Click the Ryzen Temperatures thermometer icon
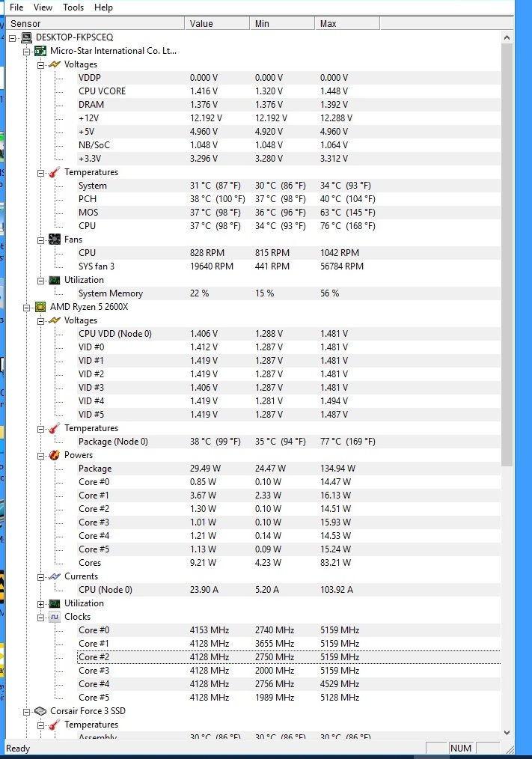Image resolution: width=532 pixels, height=759 pixels. (x=55, y=428)
